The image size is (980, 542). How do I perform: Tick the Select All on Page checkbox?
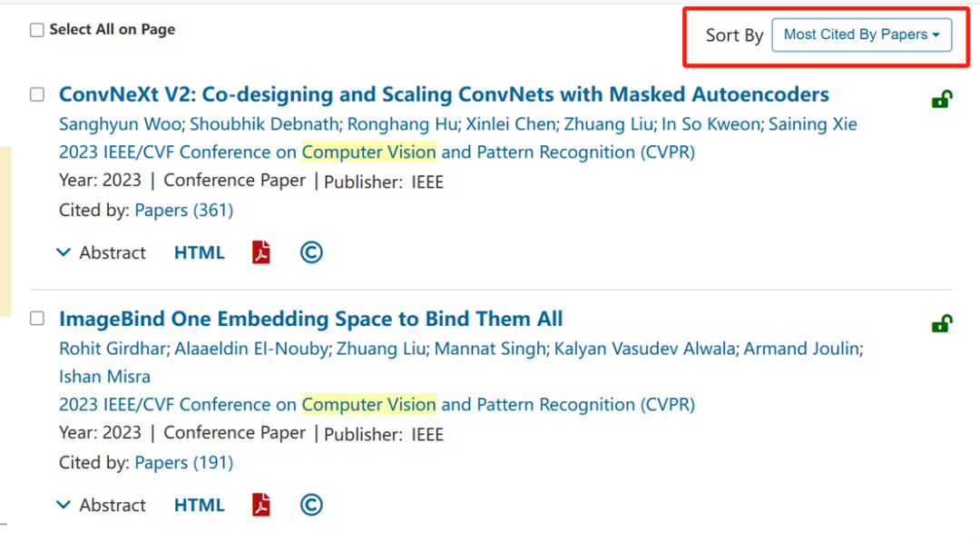pos(37,30)
